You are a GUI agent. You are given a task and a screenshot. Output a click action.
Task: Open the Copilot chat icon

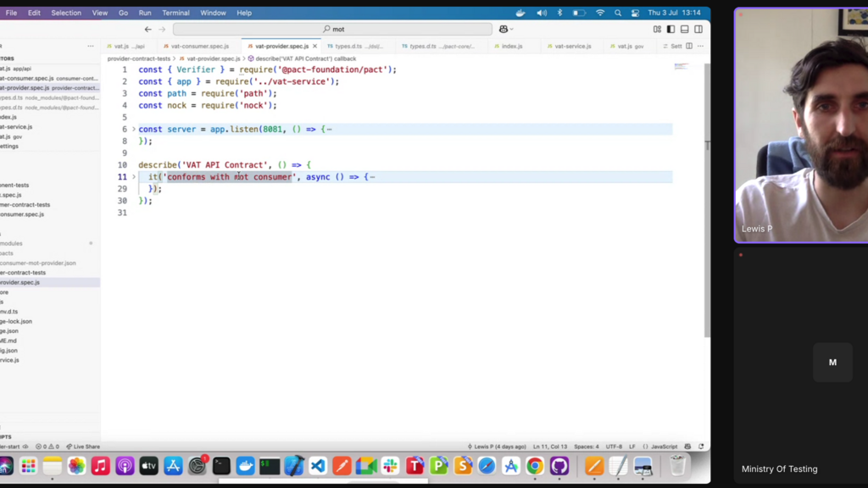(504, 30)
